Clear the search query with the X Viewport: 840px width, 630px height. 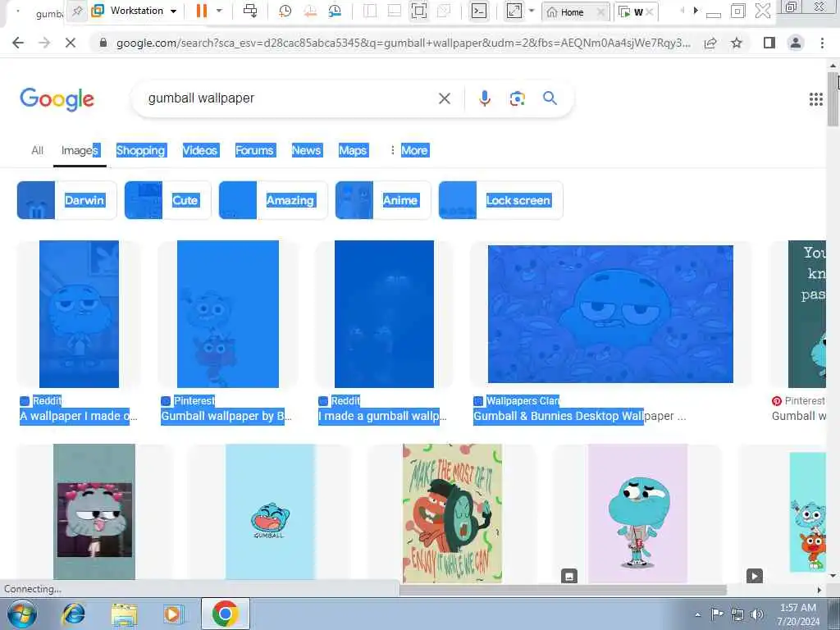point(444,98)
